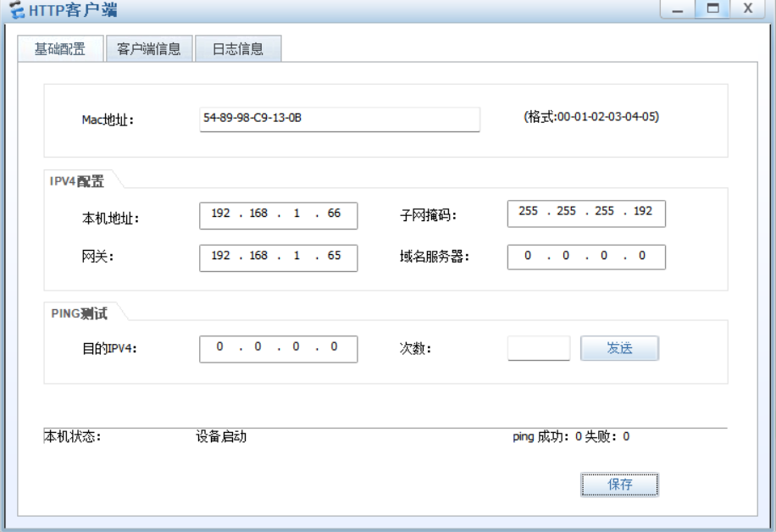776x532 pixels.
Task: Click the ping 成功 counter text
Action: pos(571,436)
